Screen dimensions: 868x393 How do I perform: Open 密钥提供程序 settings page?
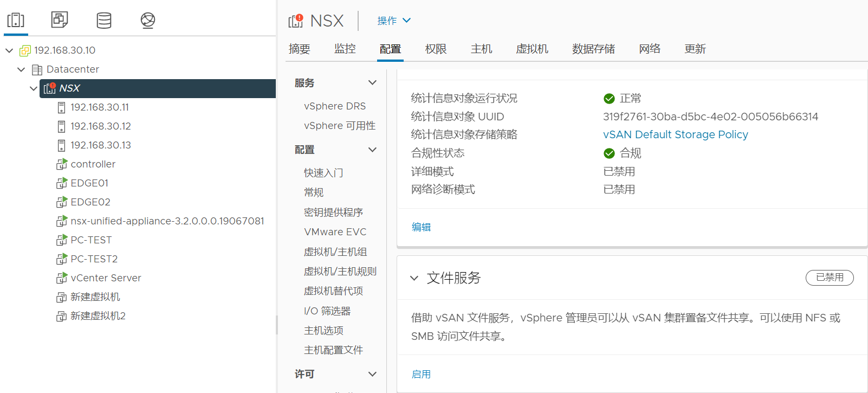(x=333, y=212)
